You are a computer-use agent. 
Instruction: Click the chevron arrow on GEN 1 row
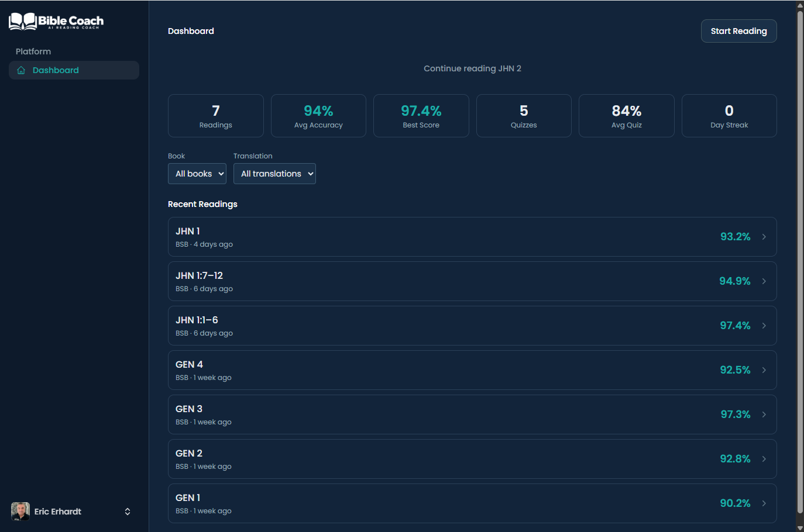click(x=764, y=503)
